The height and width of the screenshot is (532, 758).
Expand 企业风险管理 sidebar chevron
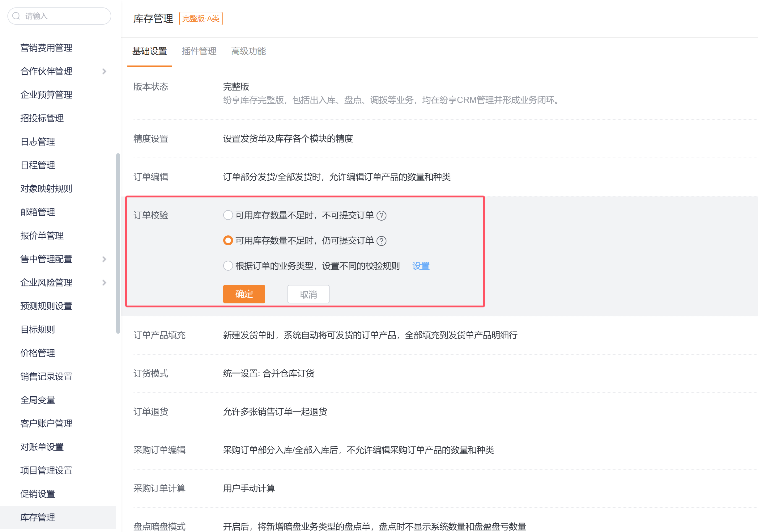(104, 282)
